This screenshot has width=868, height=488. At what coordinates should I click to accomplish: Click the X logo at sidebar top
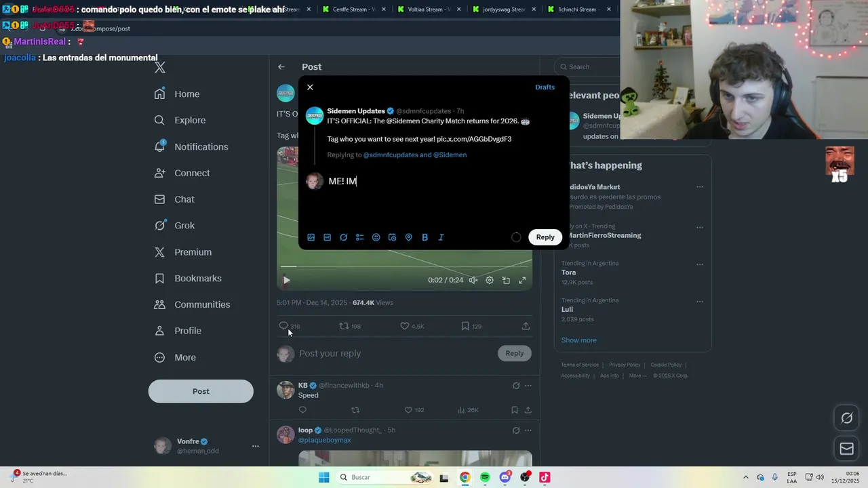click(x=160, y=68)
